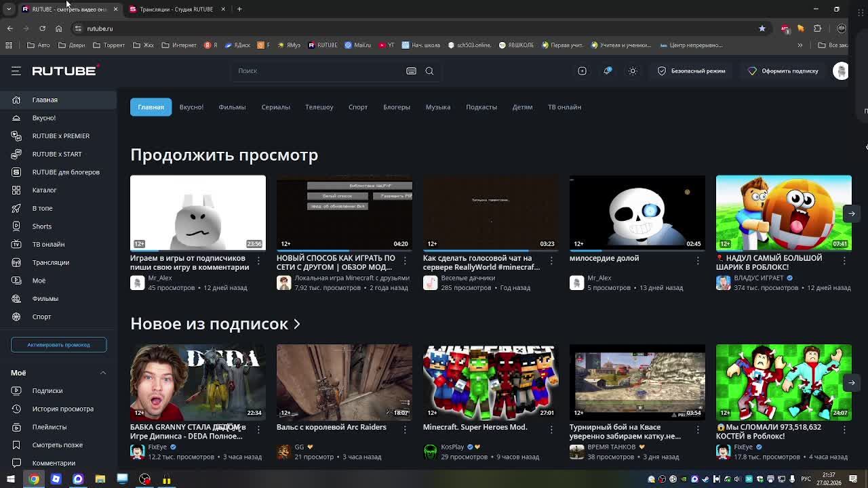This screenshot has height=488, width=868.
Task: Open the hamburger menu next to RUTUBE logo
Action: tap(16, 70)
